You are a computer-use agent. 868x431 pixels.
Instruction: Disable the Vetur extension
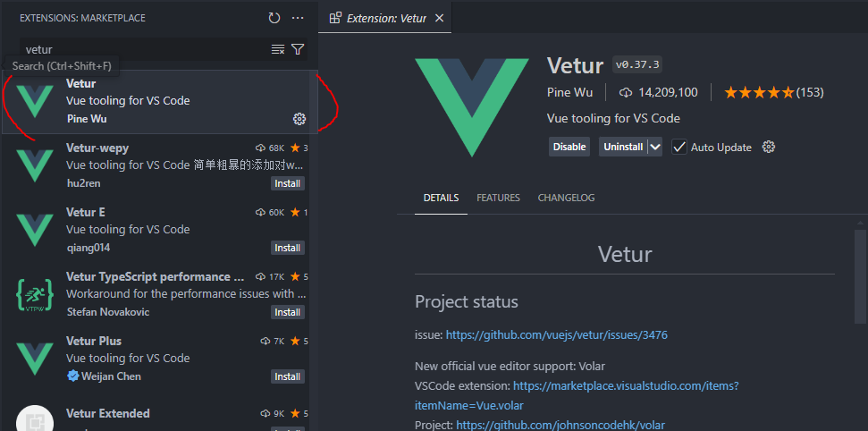tap(569, 147)
